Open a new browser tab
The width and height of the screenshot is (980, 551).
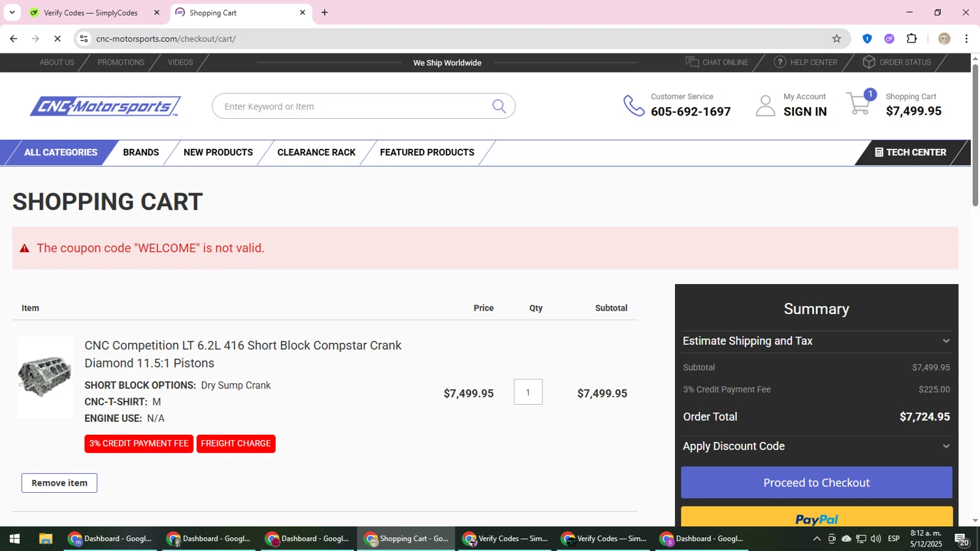[325, 12]
